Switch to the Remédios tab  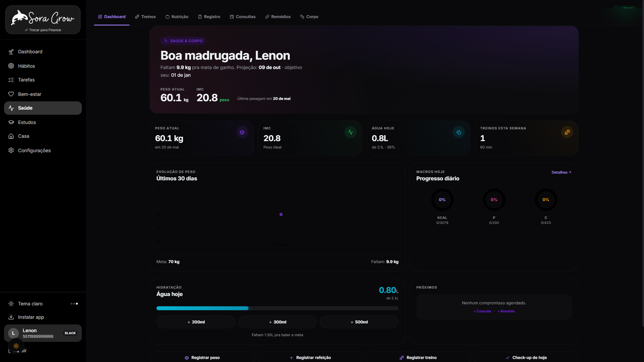[278, 17]
